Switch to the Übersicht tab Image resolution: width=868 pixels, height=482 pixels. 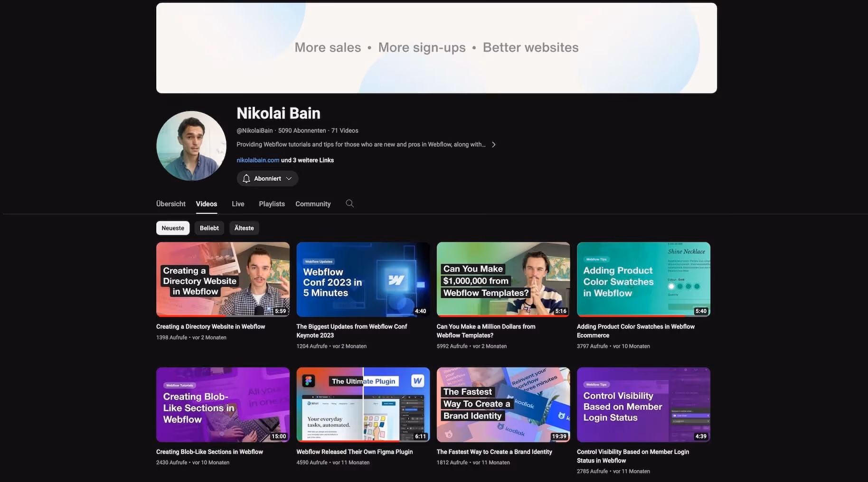click(171, 204)
